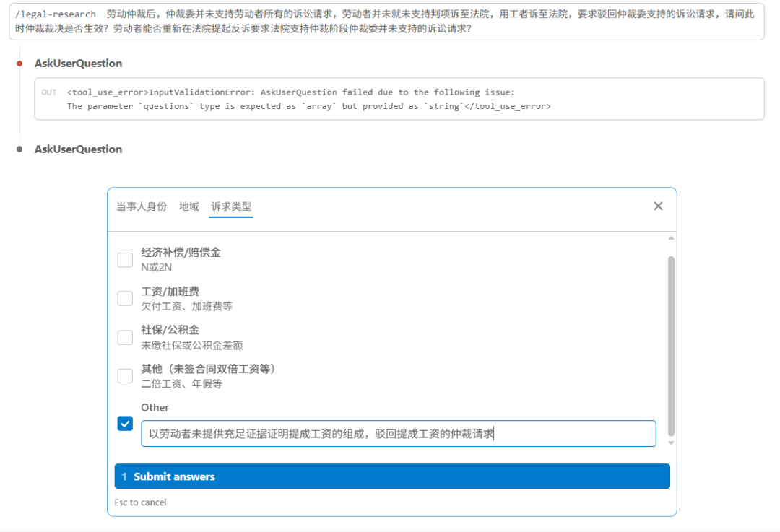780x532 pixels.
Task: Click the Other option label
Action: click(155, 407)
